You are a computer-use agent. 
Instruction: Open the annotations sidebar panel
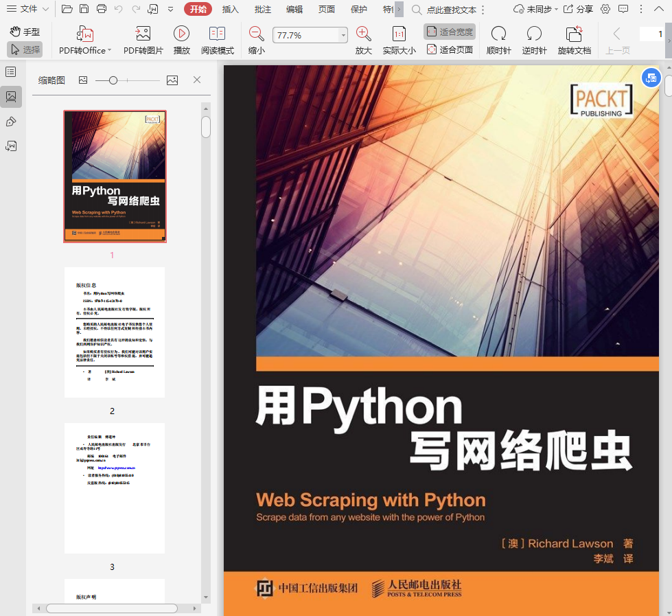click(11, 122)
